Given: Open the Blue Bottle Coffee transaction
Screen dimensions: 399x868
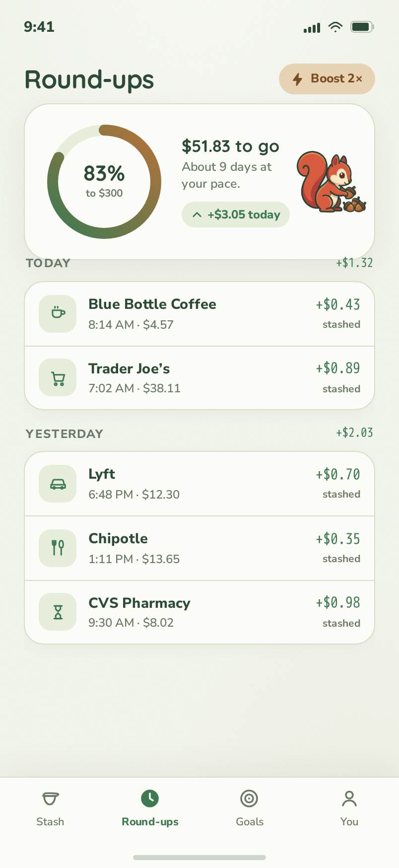Looking at the screenshot, I should click(x=199, y=314).
